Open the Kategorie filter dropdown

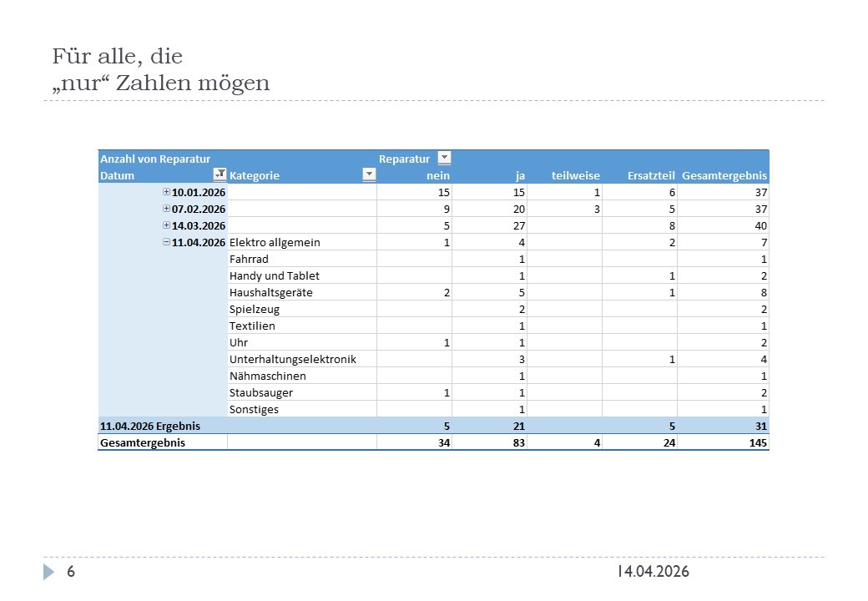click(369, 174)
